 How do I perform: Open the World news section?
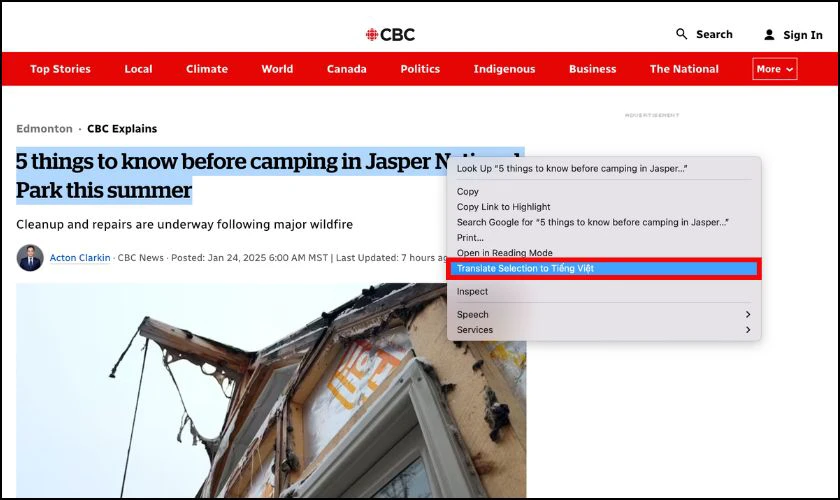(277, 69)
